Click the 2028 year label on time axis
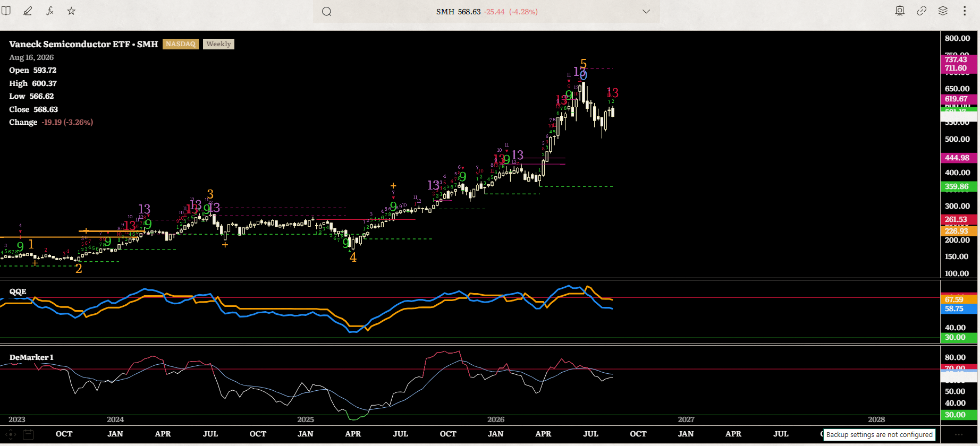This screenshot has width=980, height=446. [x=876, y=419]
